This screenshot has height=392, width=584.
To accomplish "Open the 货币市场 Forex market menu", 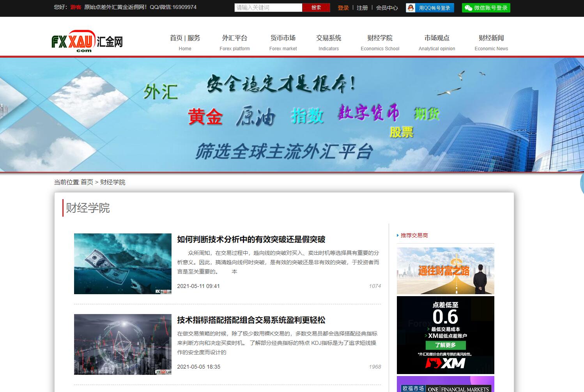I will [x=283, y=42].
